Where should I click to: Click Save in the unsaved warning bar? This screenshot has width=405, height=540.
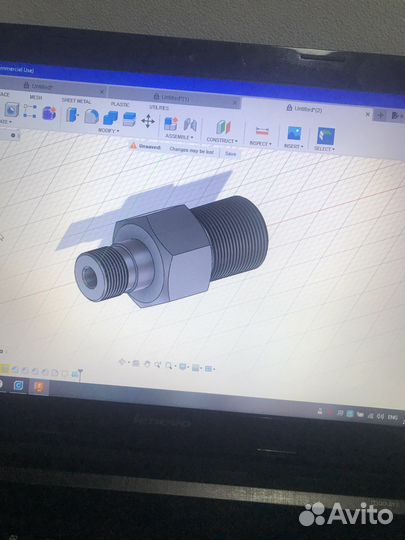coord(230,154)
